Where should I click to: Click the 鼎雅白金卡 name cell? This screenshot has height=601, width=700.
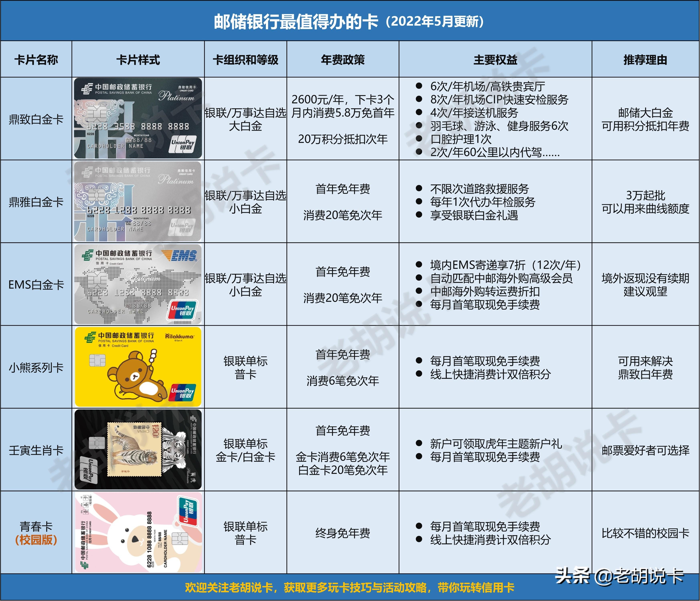(x=36, y=202)
